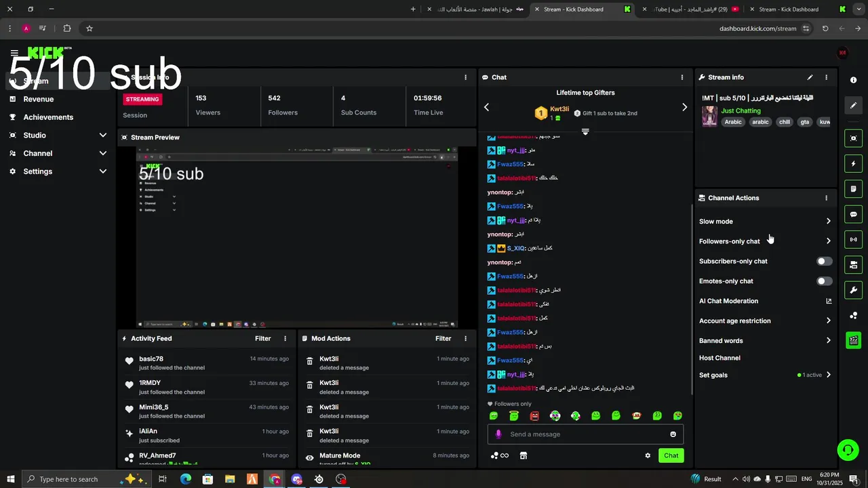This screenshot has height=488, width=868.
Task: Click the green Chat send button
Action: pyautogui.click(x=671, y=455)
